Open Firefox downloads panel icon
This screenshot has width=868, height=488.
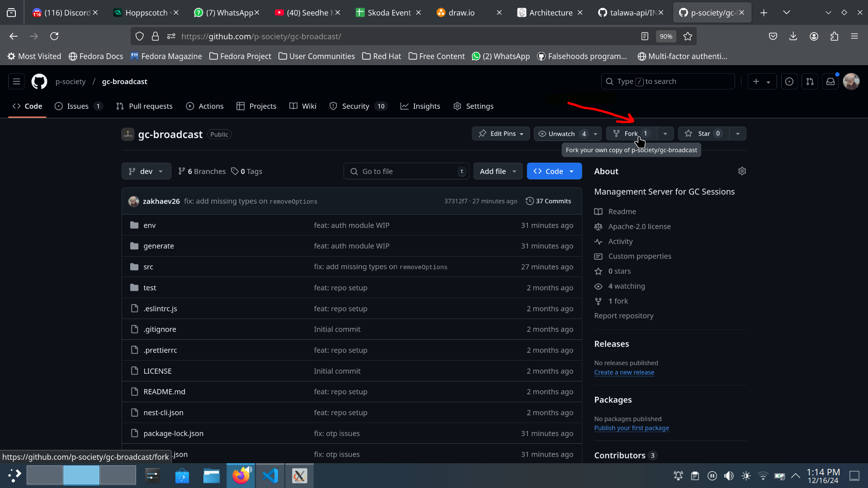point(793,36)
